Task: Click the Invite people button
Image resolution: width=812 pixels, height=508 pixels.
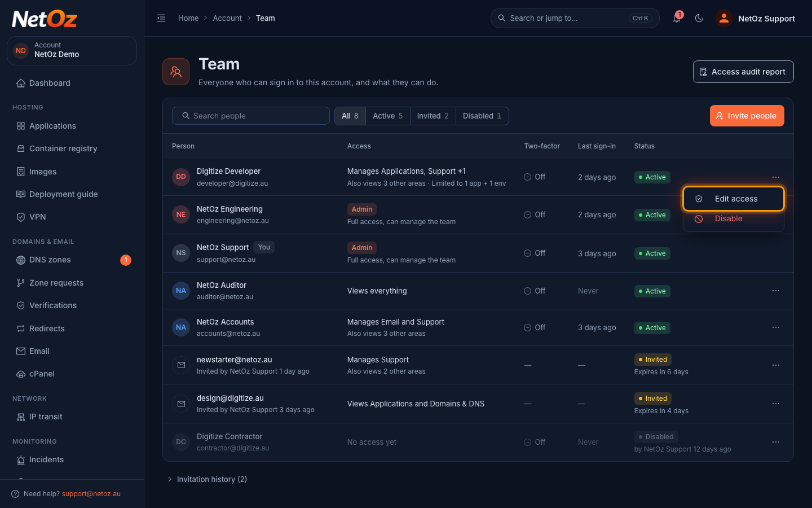Action: pyautogui.click(x=747, y=116)
